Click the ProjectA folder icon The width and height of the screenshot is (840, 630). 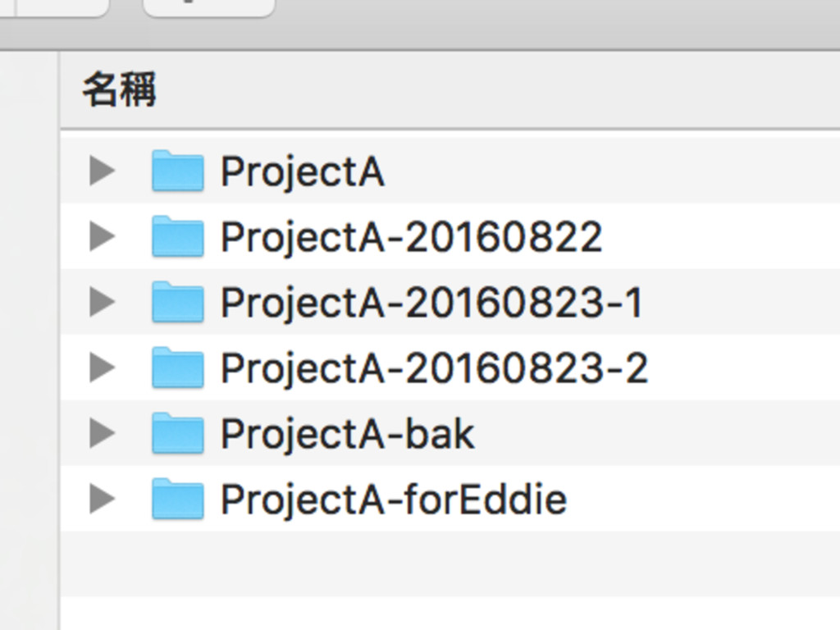[177, 171]
